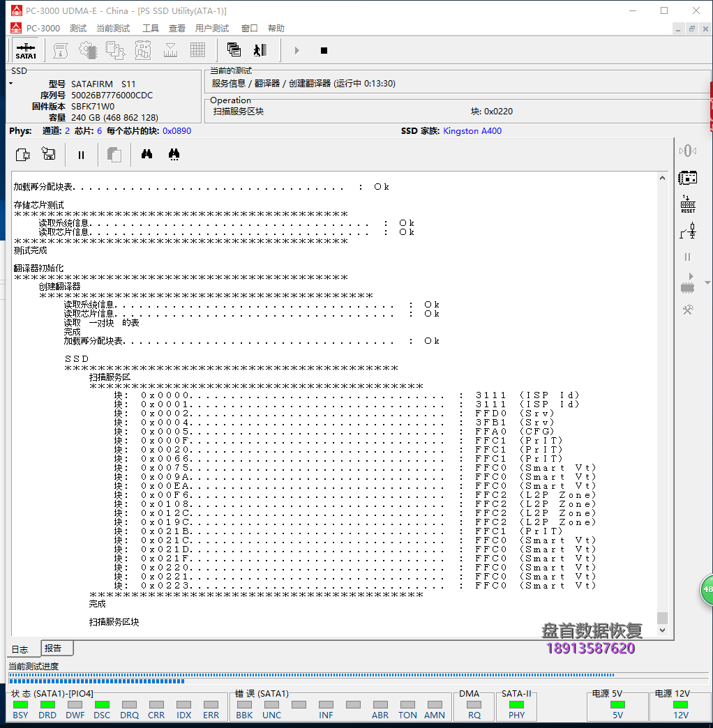Open the 查看 menu
Screen dimensions: 713x728
pyautogui.click(x=177, y=29)
